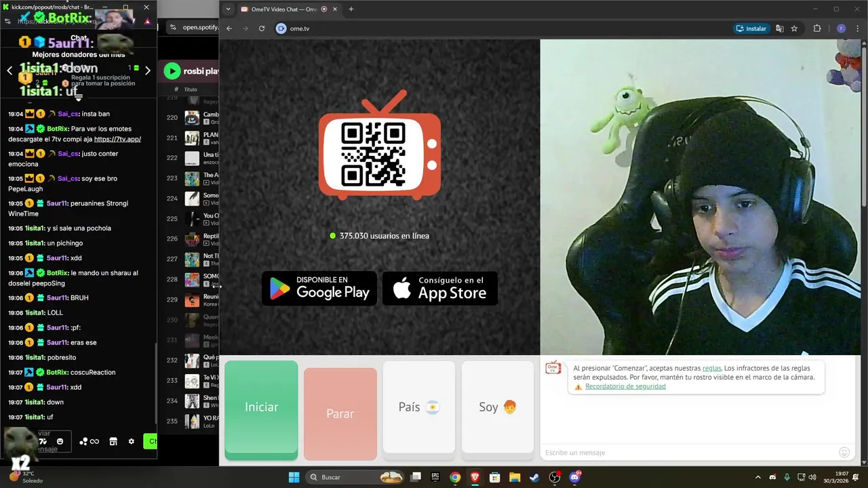Screen dimensions: 868x488
Task: Click the translate page icon in address bar
Action: click(780, 28)
